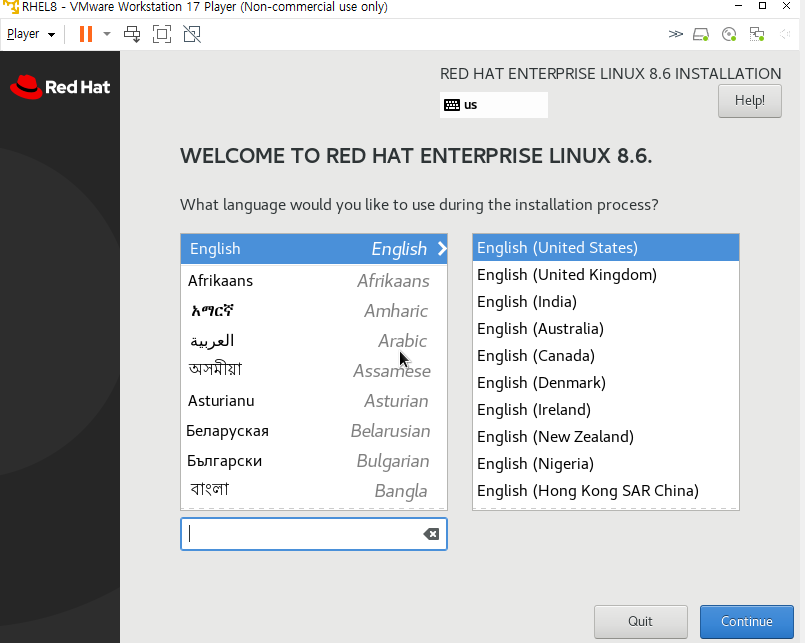Image resolution: width=805 pixels, height=643 pixels.
Task: Select English in the language list
Action: pyautogui.click(x=314, y=249)
